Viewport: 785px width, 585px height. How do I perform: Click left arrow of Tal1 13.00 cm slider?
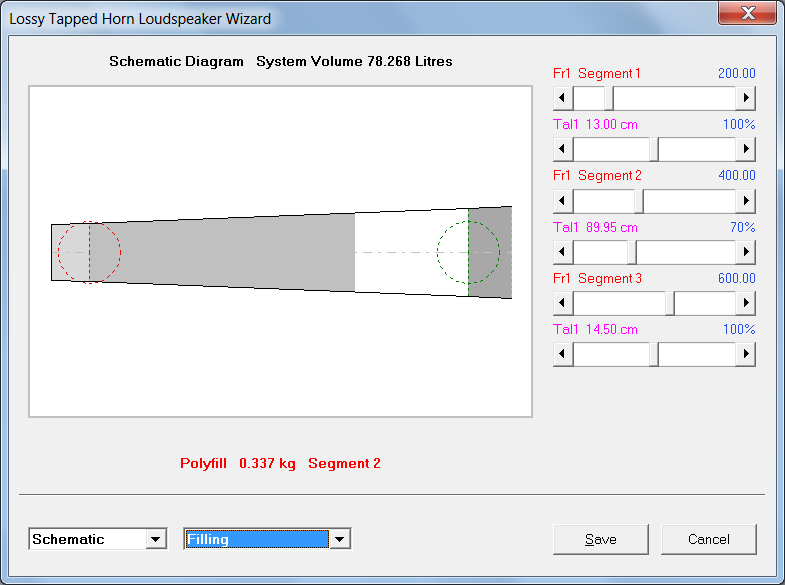(563, 149)
